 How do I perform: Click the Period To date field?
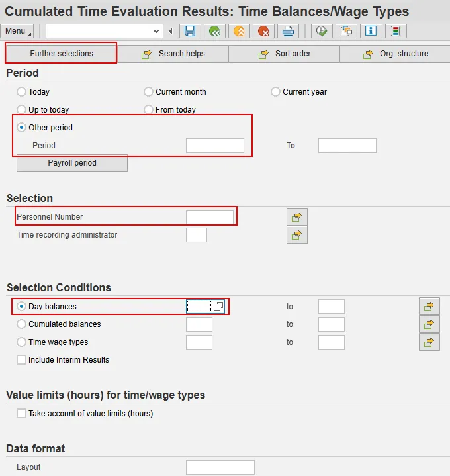[347, 146]
